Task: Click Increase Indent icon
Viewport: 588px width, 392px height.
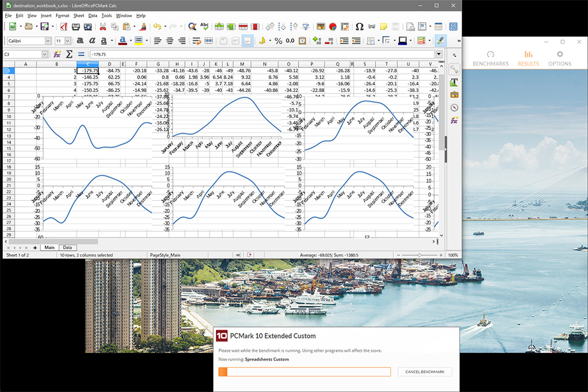Action: [x=344, y=41]
